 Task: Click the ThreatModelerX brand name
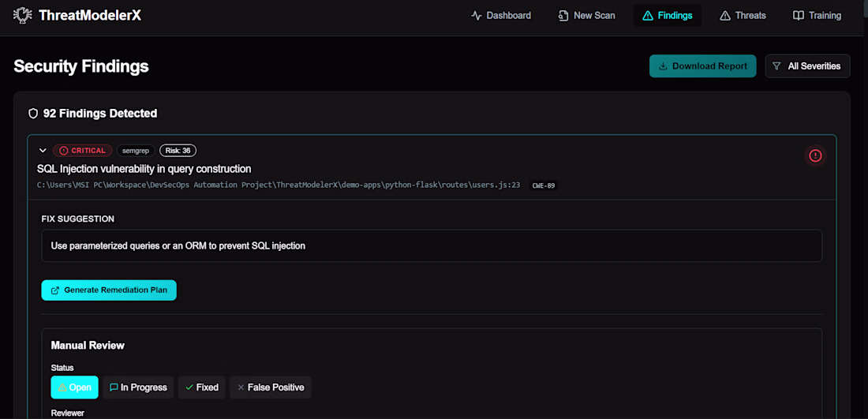tap(90, 16)
